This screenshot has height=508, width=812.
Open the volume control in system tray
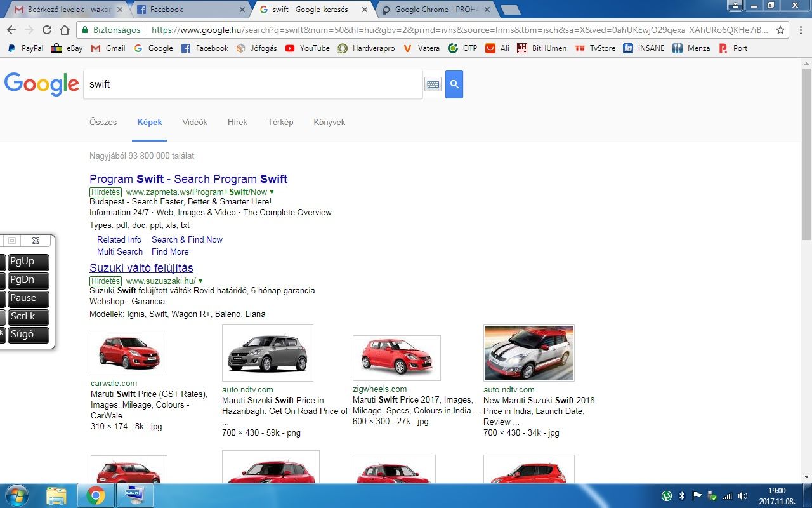point(743,496)
